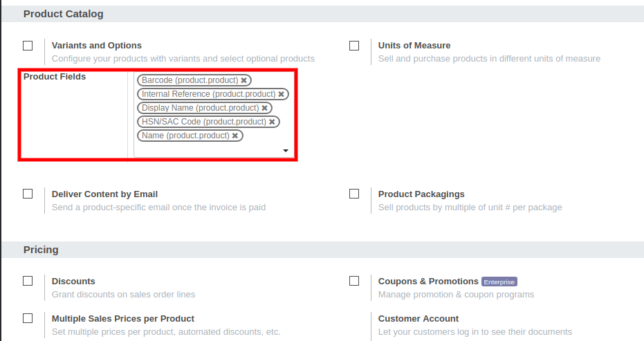Enable Multiple Sales Prices per Product
This screenshot has width=644, height=341.
pyautogui.click(x=28, y=318)
